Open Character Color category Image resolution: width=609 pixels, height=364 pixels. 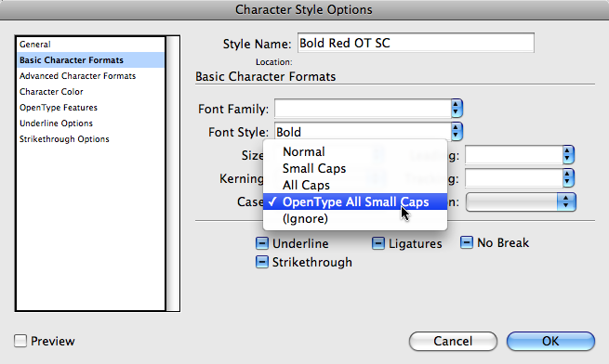[x=90, y=92]
